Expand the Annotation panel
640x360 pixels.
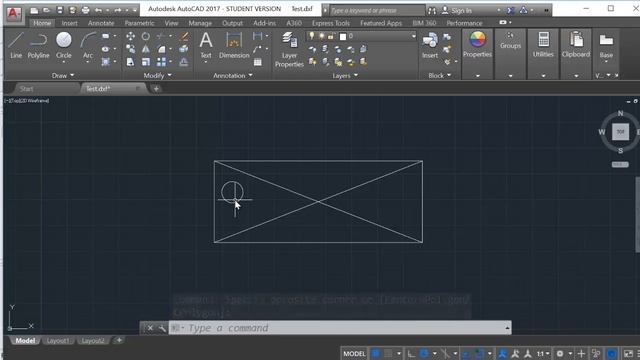click(x=233, y=76)
